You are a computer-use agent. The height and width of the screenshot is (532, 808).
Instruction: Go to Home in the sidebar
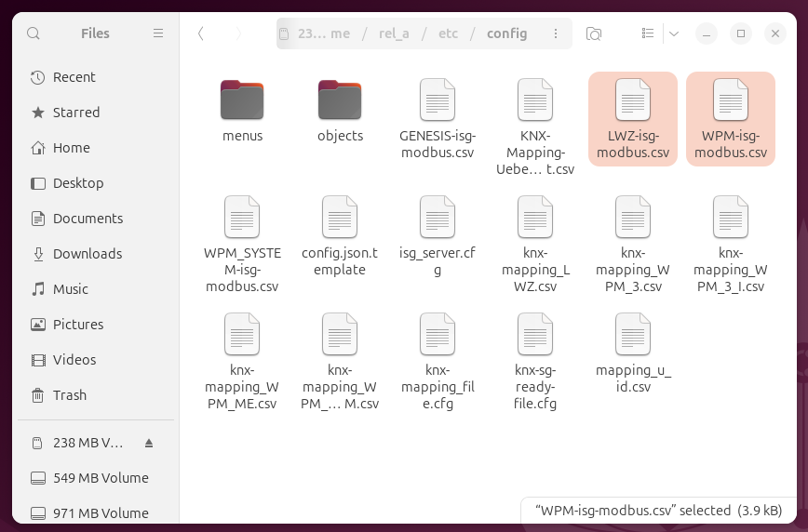[x=96, y=148]
